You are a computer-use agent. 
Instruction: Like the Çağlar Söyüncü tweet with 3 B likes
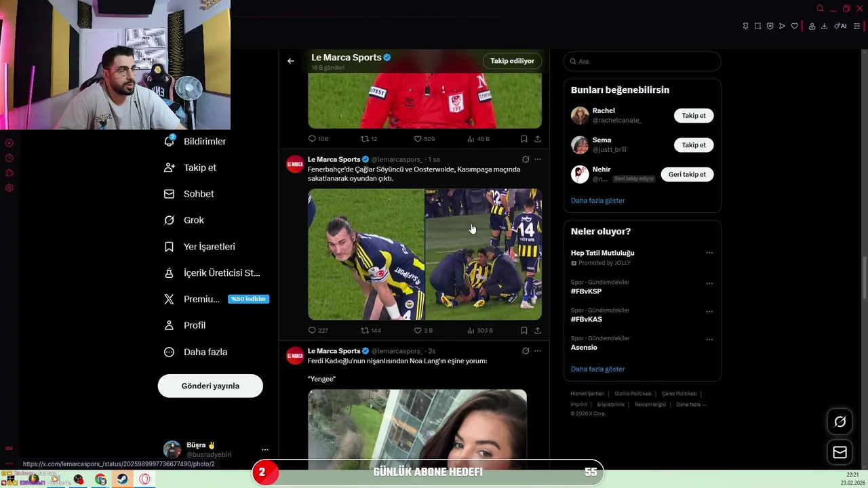coord(423,330)
